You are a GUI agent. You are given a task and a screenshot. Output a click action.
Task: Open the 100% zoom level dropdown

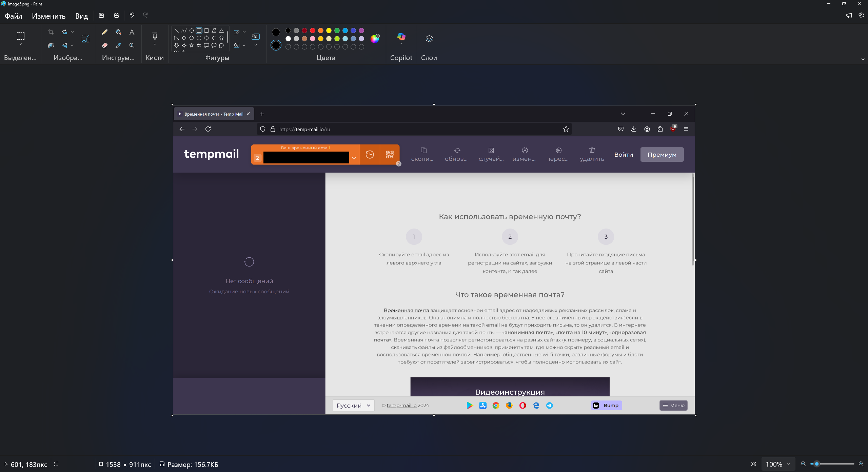click(789, 464)
